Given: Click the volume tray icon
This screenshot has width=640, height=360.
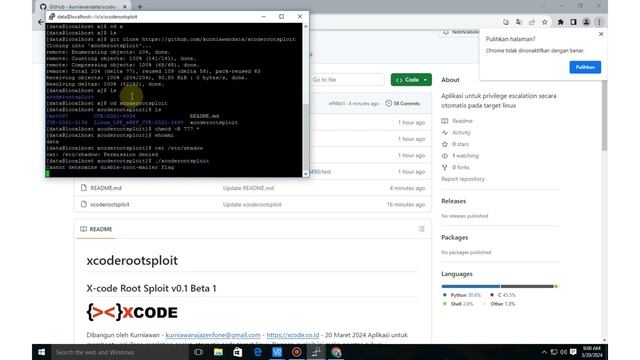Looking at the screenshot, I should click(x=564, y=352).
